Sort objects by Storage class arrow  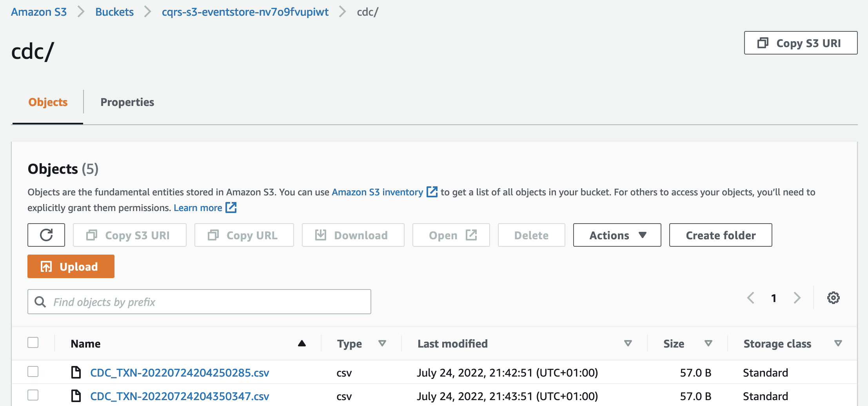click(838, 344)
